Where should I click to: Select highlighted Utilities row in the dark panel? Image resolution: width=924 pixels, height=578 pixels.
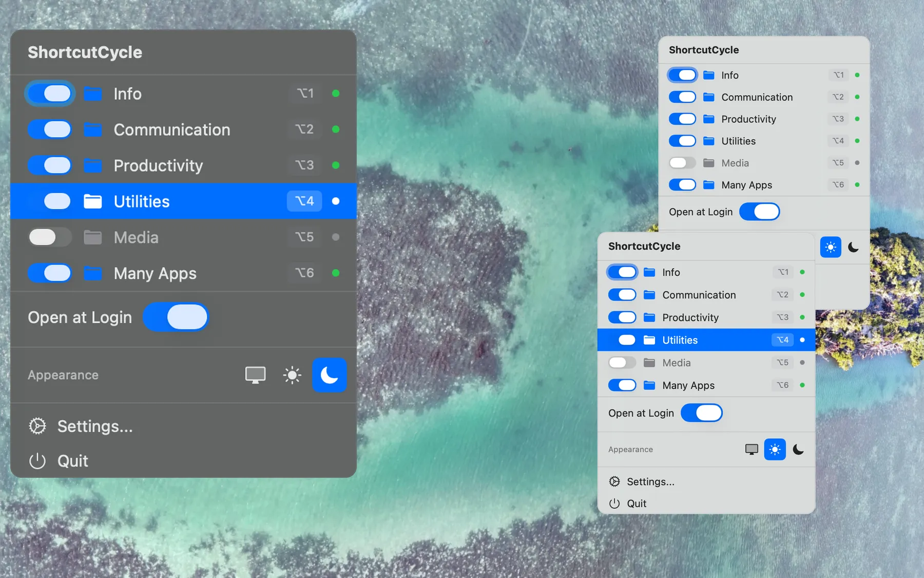183,201
